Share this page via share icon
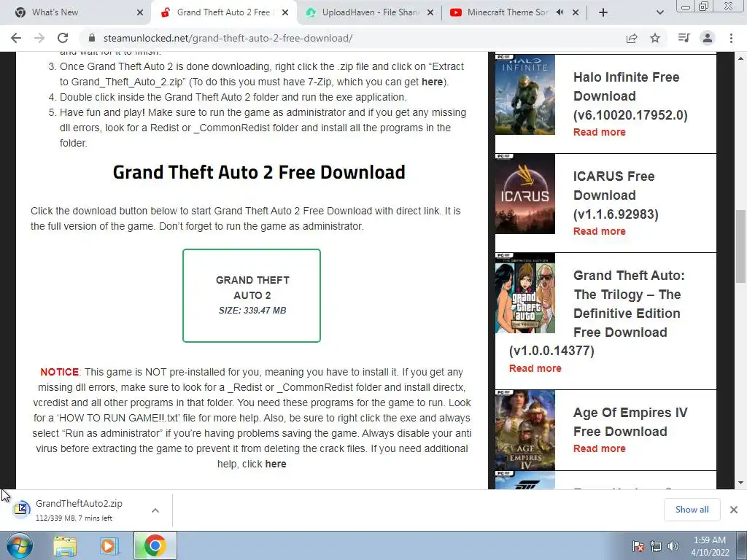 [632, 38]
